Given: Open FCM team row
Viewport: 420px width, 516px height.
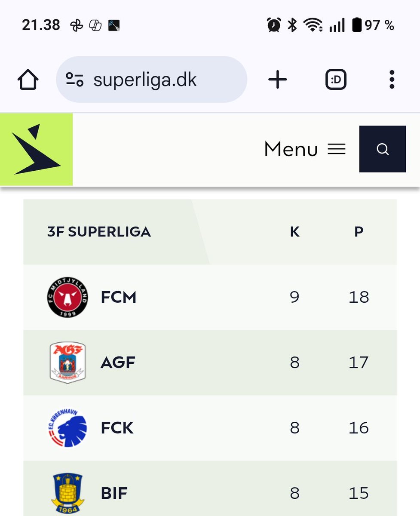Looking at the screenshot, I should (210, 297).
